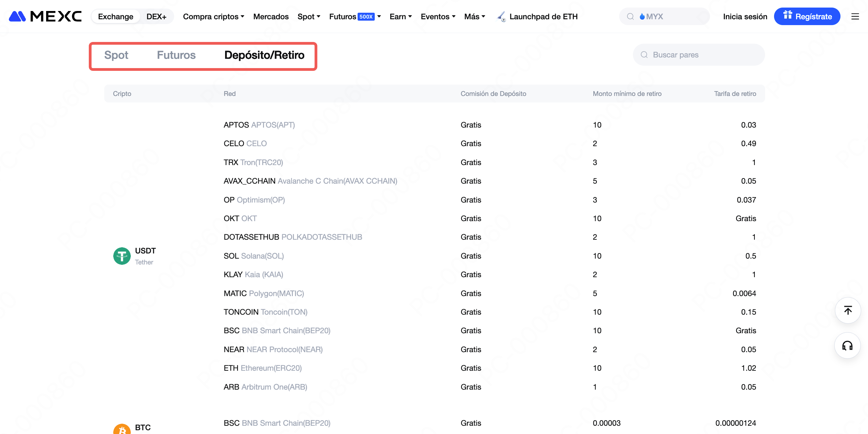The height and width of the screenshot is (434, 868).
Task: Open the Earn dropdown menu
Action: tap(400, 17)
